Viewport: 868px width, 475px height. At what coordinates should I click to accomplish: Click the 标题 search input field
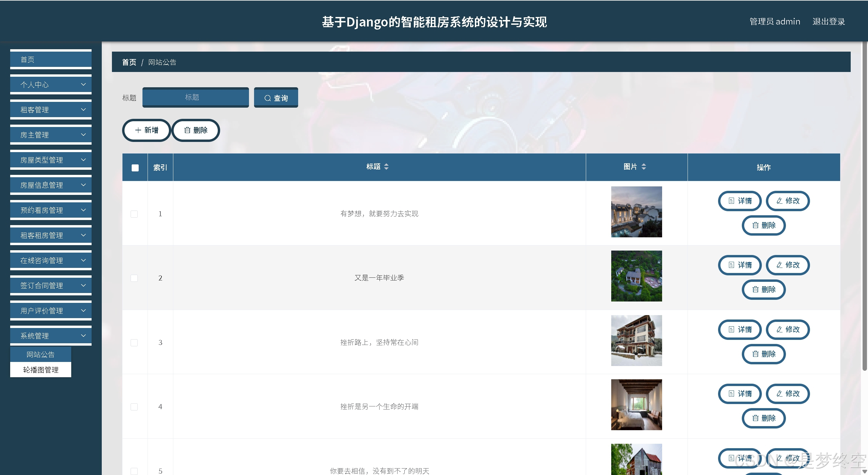(x=195, y=97)
